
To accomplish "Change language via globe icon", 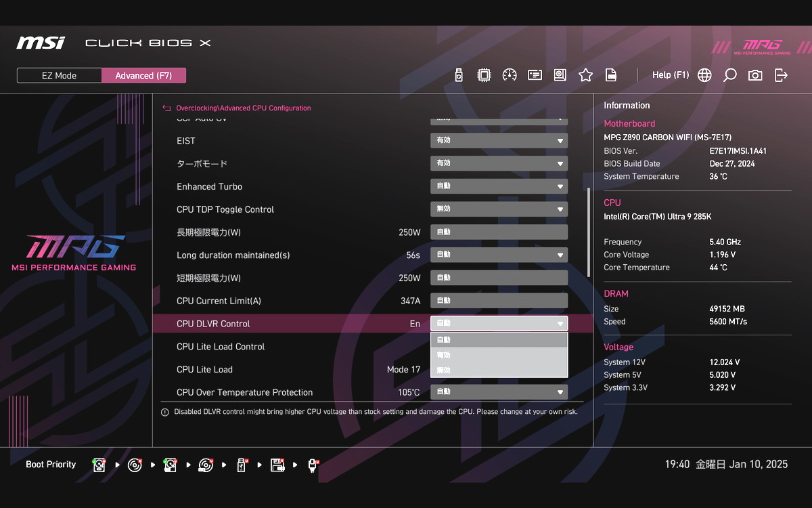I will point(704,75).
